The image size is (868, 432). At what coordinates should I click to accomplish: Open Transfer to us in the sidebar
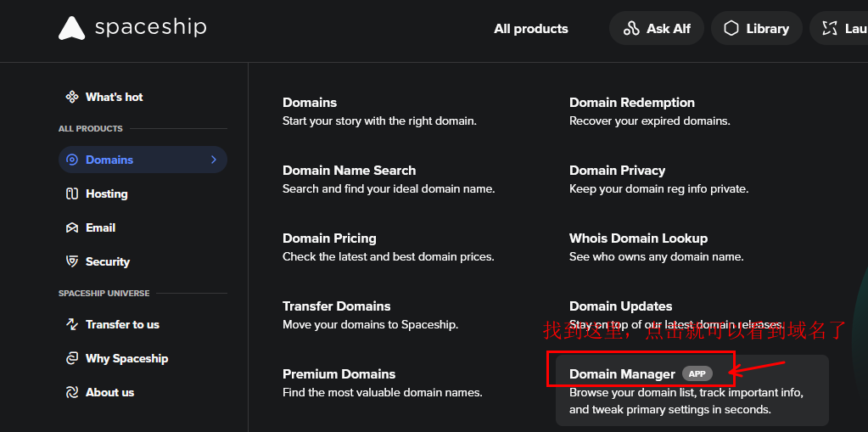[x=122, y=324]
